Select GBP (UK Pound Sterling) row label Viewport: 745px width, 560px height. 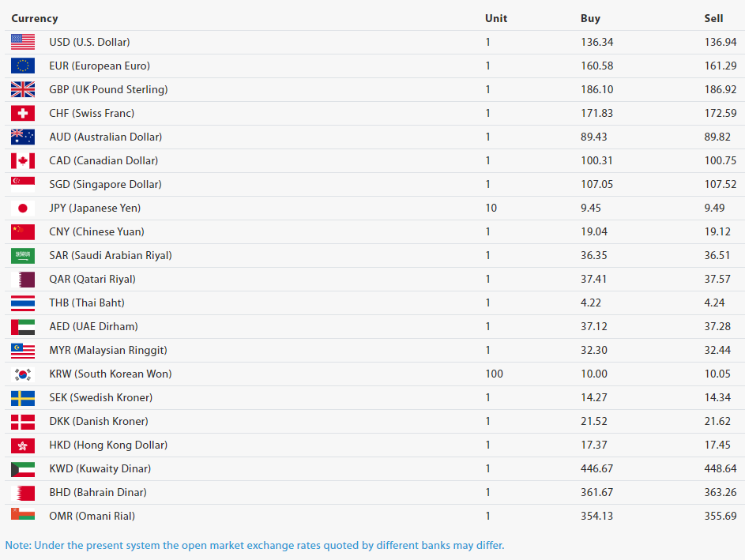(108, 89)
